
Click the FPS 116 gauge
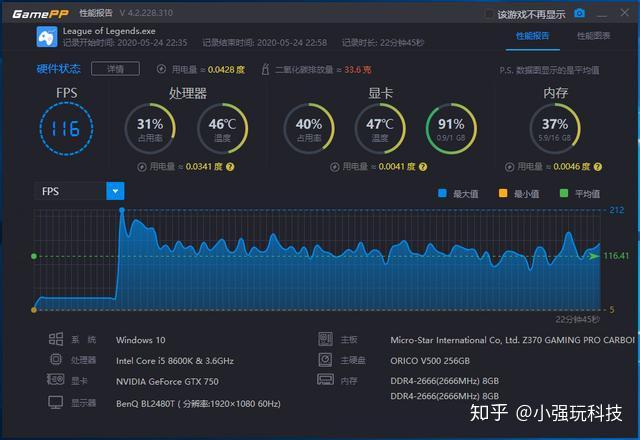67,129
